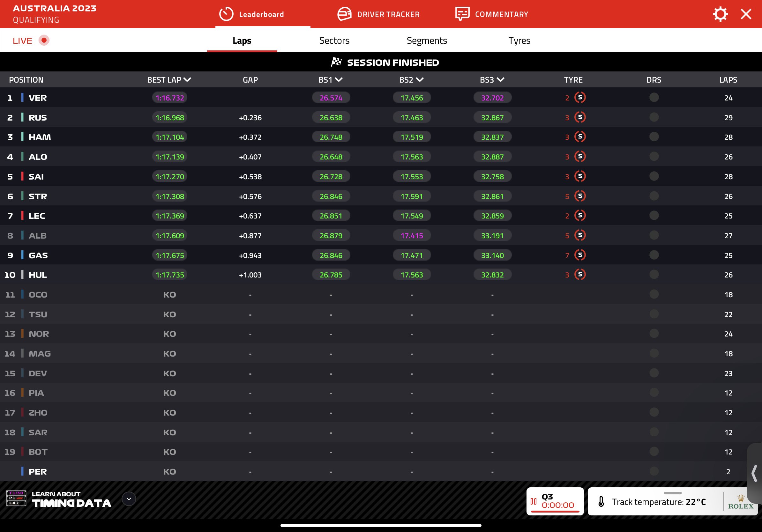Click the TYRE column header
Screen dimensions: 762x532
pyautogui.click(x=573, y=80)
